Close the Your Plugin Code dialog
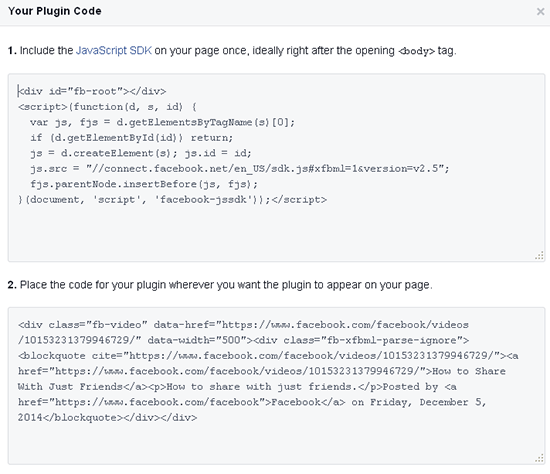Screen dimensions: 550x474 (x=540, y=12)
